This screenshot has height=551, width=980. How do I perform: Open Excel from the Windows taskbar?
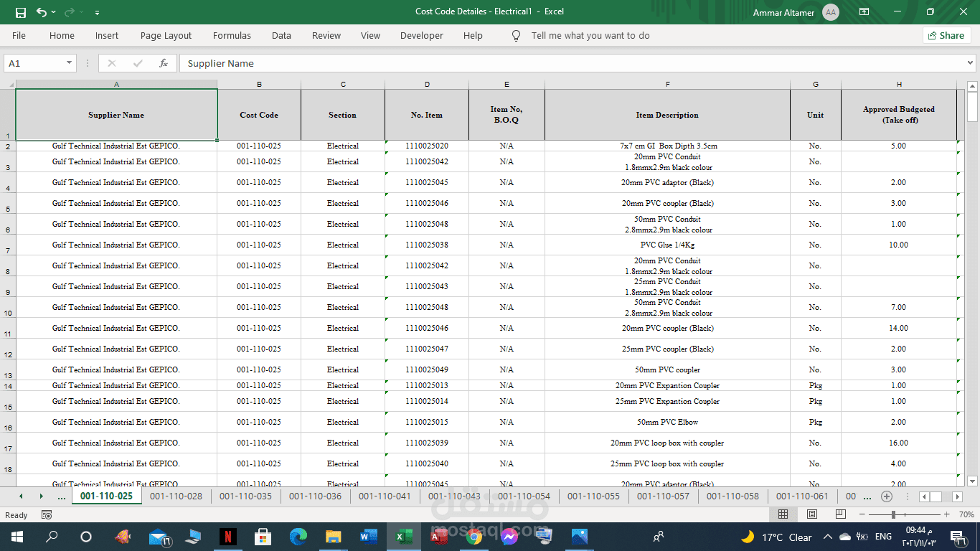(402, 536)
